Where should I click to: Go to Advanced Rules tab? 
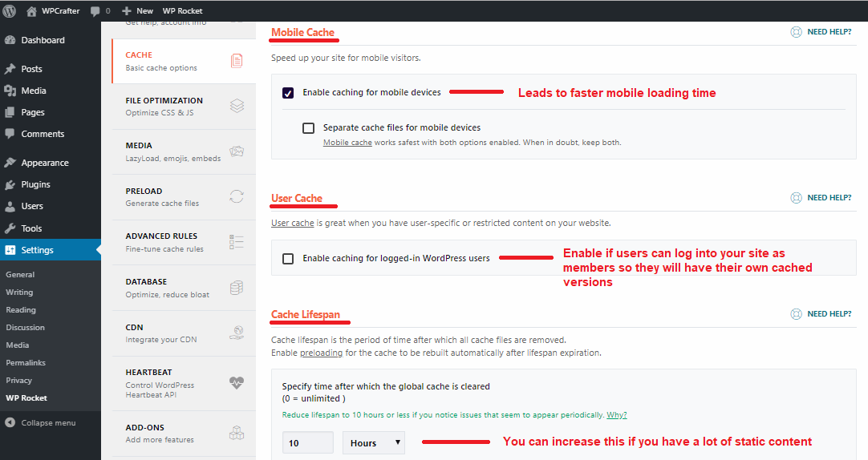pos(184,242)
